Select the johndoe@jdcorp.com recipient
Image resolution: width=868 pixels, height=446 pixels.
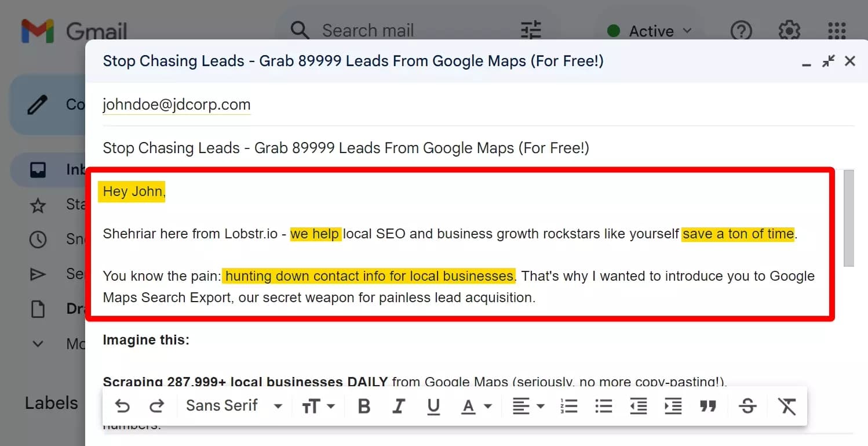point(177,105)
